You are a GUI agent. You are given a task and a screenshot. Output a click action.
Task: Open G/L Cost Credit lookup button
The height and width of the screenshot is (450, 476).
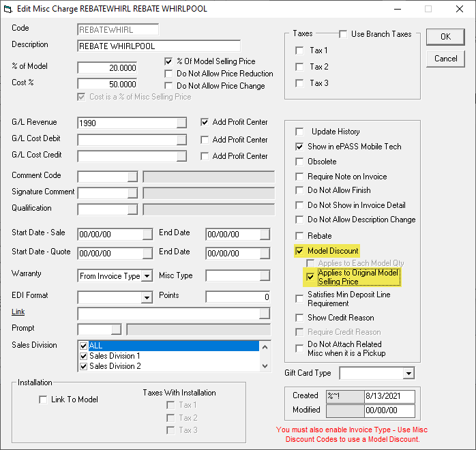[x=181, y=156]
